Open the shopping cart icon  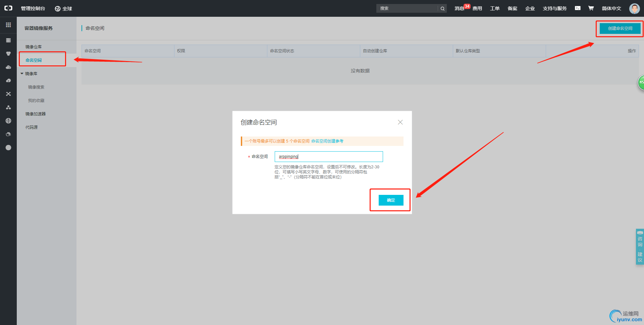(x=591, y=8)
